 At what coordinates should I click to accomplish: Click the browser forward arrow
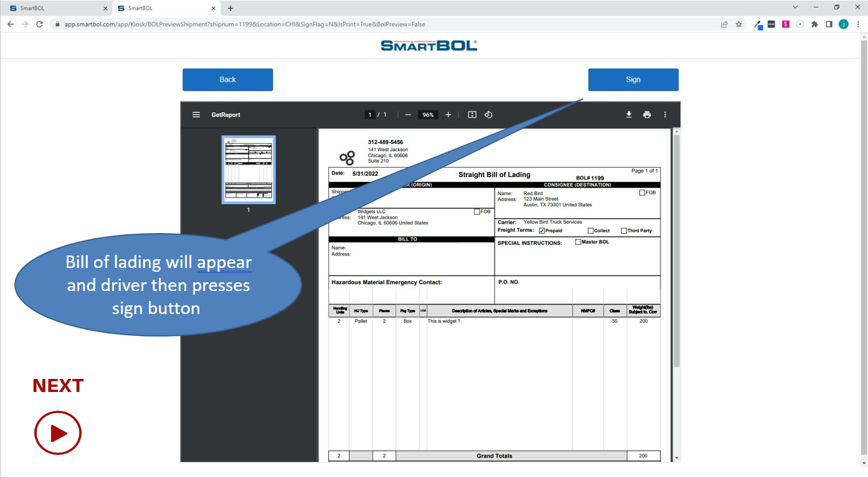25,24
